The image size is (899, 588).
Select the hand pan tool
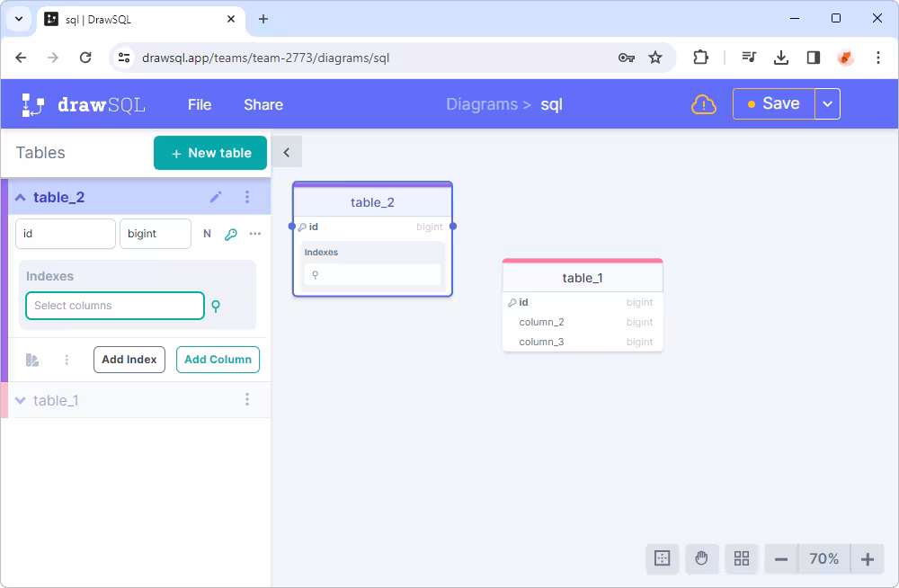[x=702, y=558]
